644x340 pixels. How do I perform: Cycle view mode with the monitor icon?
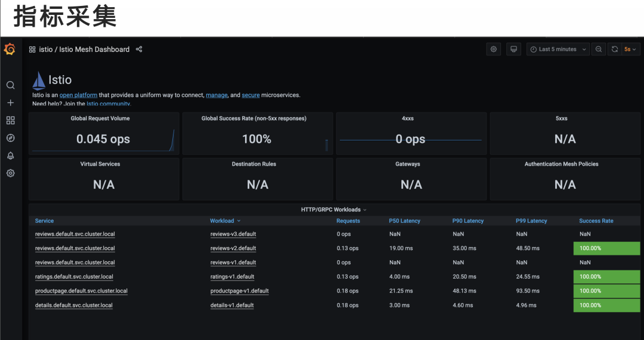pos(513,49)
